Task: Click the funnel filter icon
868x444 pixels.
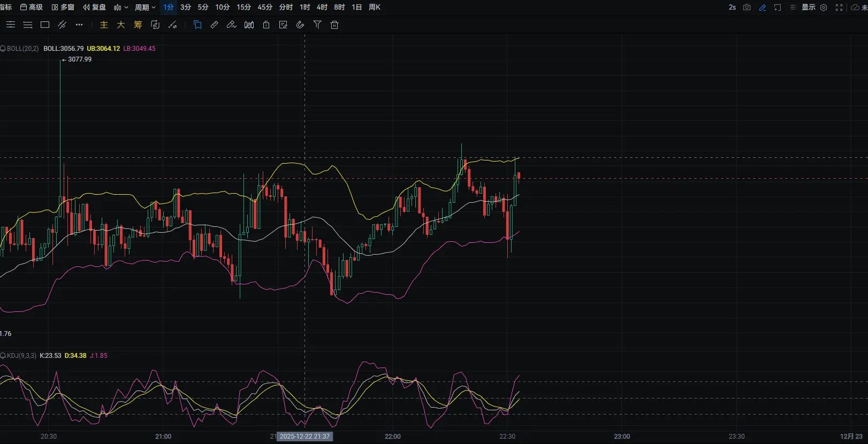Action: [317, 25]
